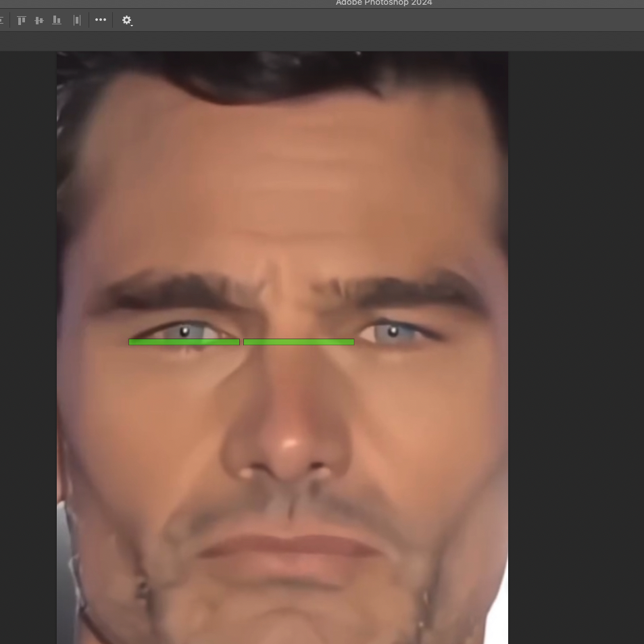This screenshot has width=644, height=644.
Task: Click the Align top edges icon
Action: coord(22,20)
